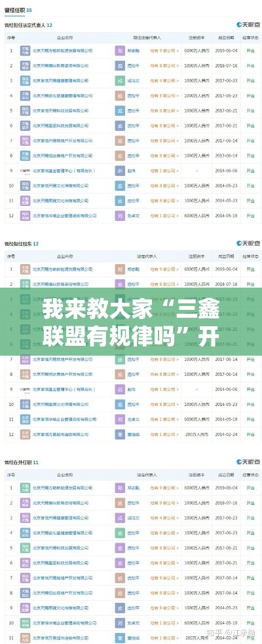This screenshot has height=644, width=262.
Task: Open company logo in row 5 of 曾经担任法定代表人 table
Action: point(25,111)
